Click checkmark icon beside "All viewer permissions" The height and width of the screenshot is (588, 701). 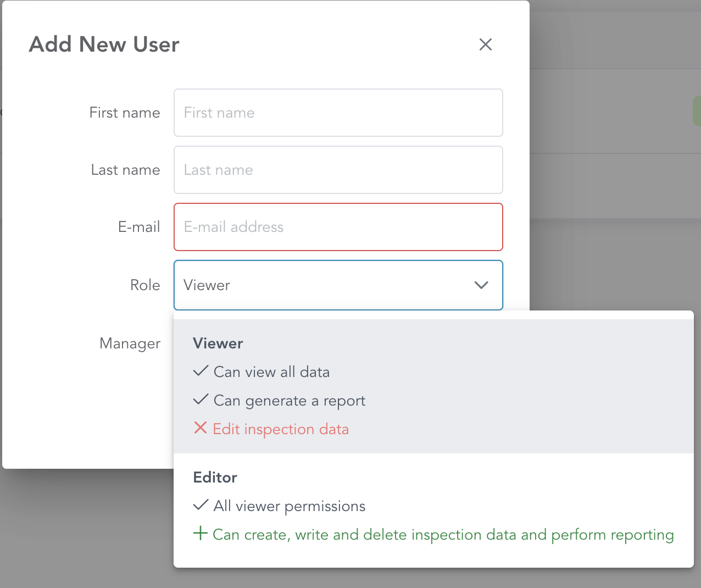(201, 505)
